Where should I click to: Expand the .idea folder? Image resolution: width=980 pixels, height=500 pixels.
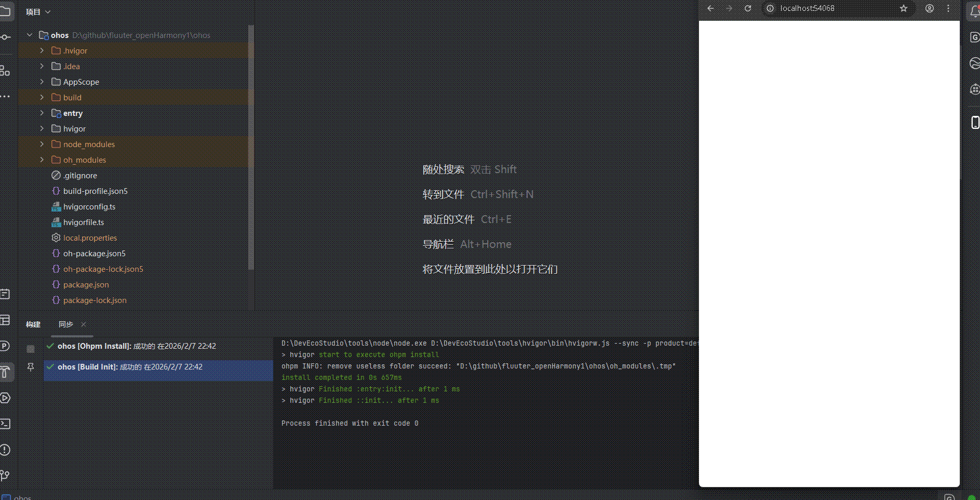[42, 66]
